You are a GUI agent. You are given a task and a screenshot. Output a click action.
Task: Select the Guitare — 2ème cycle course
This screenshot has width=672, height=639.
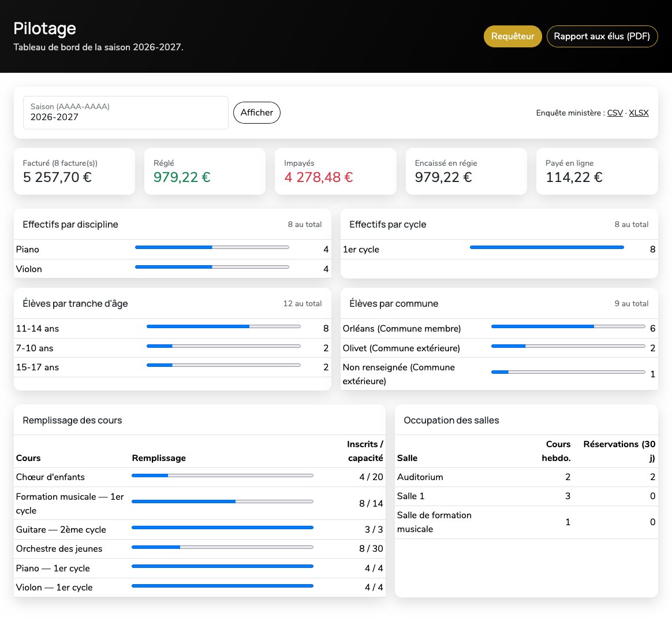(61, 530)
